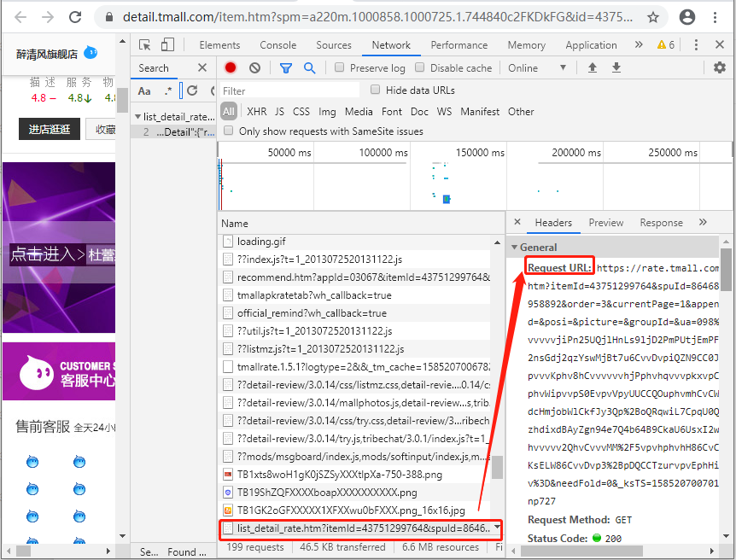Image resolution: width=736 pixels, height=560 pixels.
Task: Toggle the network filter funnel icon
Action: coord(286,68)
